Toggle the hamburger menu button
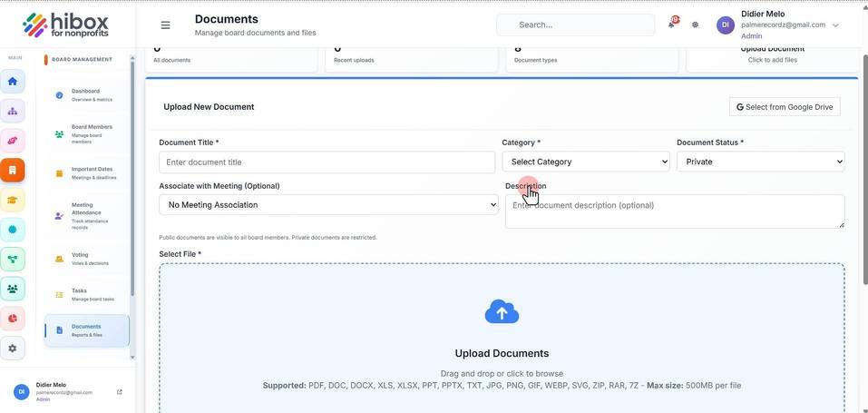The image size is (868, 413). click(165, 25)
